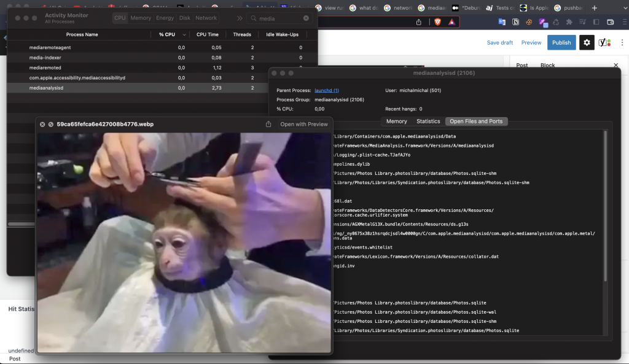Click the Brave Rewards triangle icon
Screen dimensions: 629x364
[x=451, y=22]
